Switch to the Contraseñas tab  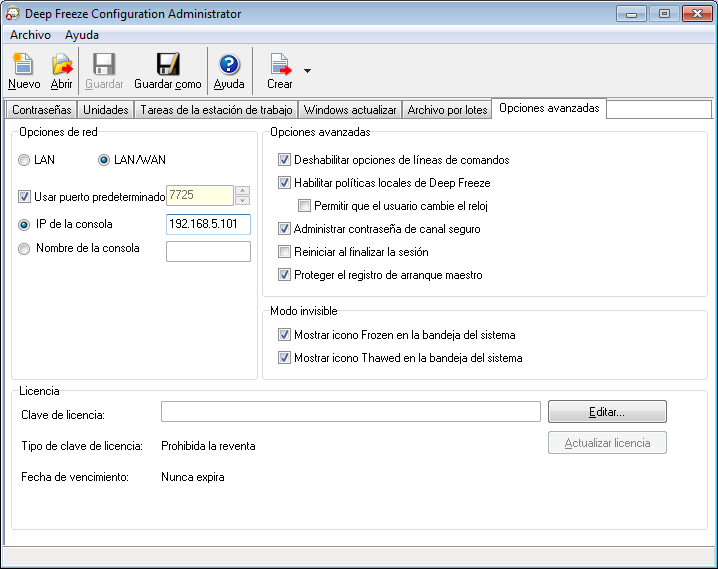[x=42, y=110]
